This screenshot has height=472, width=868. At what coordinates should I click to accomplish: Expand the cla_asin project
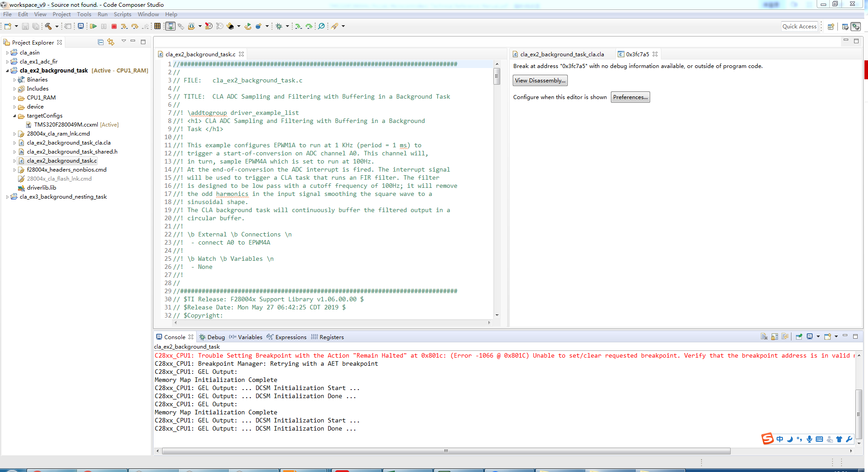pos(7,53)
